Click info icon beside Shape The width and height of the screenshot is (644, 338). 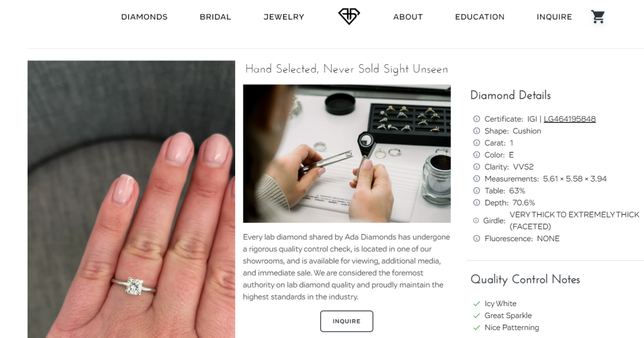coord(477,131)
